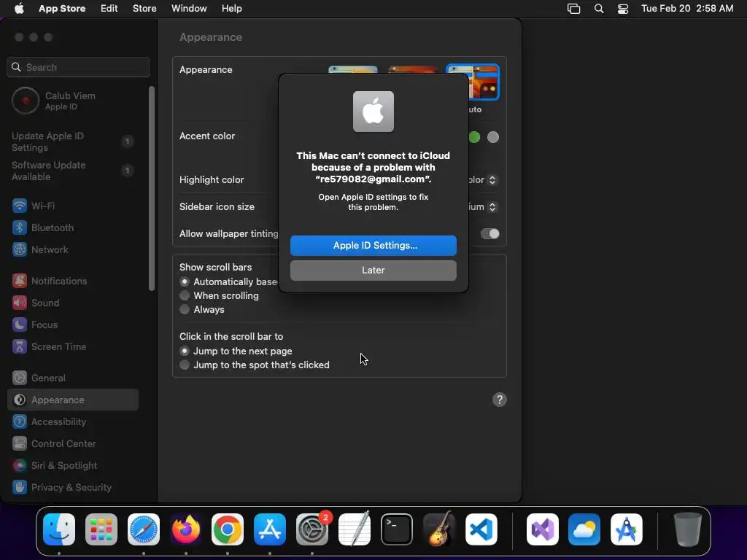Dismiss the dialog with Later
The width and height of the screenshot is (747, 560).
(x=373, y=271)
